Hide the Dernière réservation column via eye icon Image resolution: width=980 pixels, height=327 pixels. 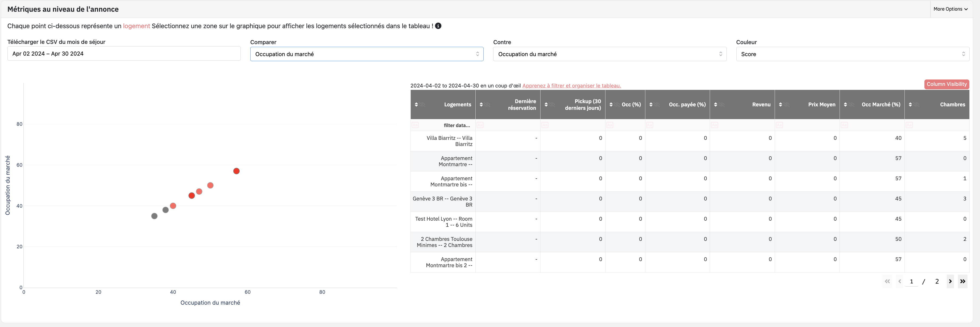(x=488, y=104)
